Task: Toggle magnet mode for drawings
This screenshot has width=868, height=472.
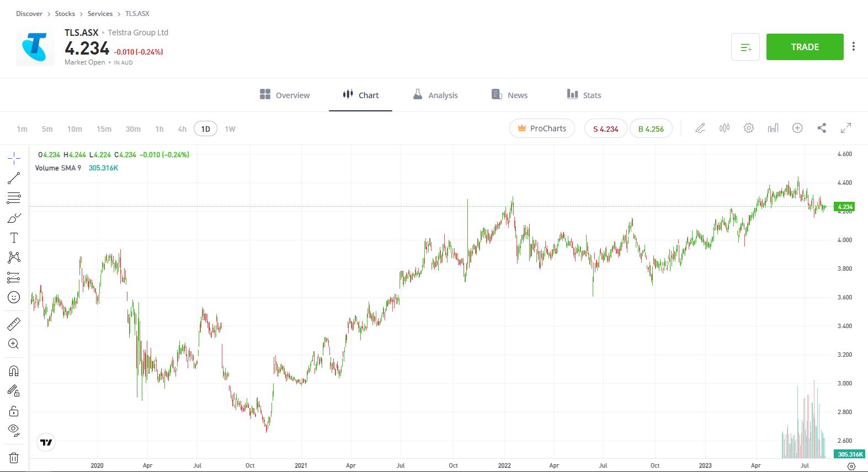Action: pyautogui.click(x=14, y=371)
